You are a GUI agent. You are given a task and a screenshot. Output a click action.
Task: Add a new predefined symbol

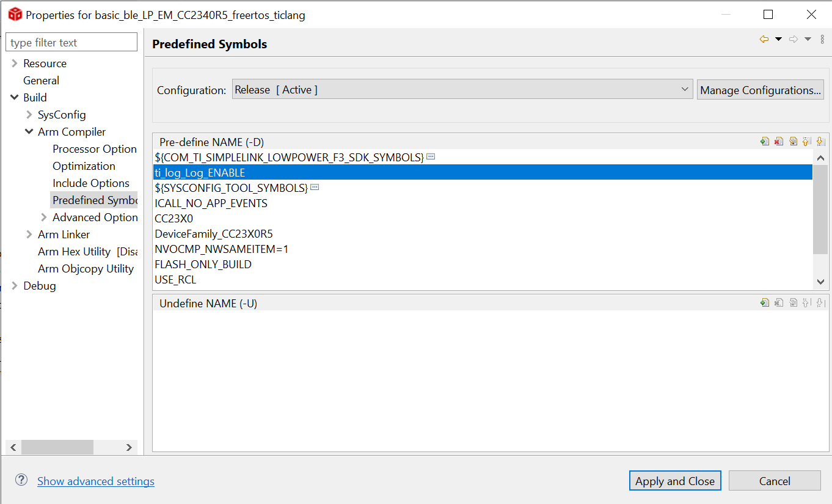tap(765, 141)
